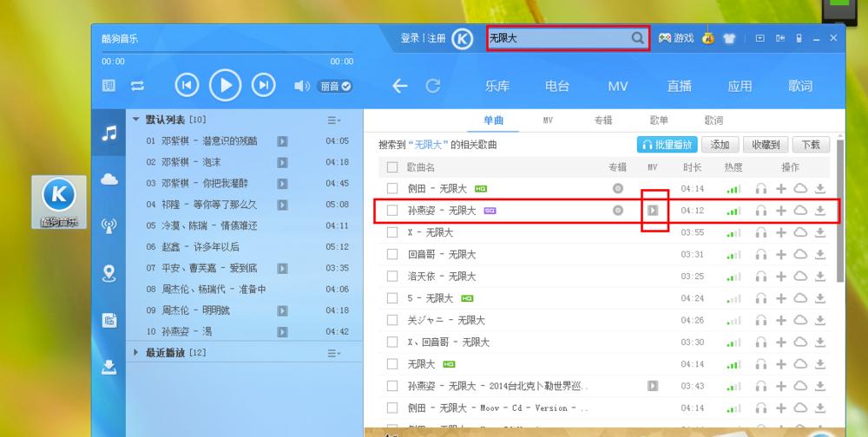The image size is (868, 437).
Task: Listen to 侧田 - 无限大 via headphone icon
Action: (761, 189)
